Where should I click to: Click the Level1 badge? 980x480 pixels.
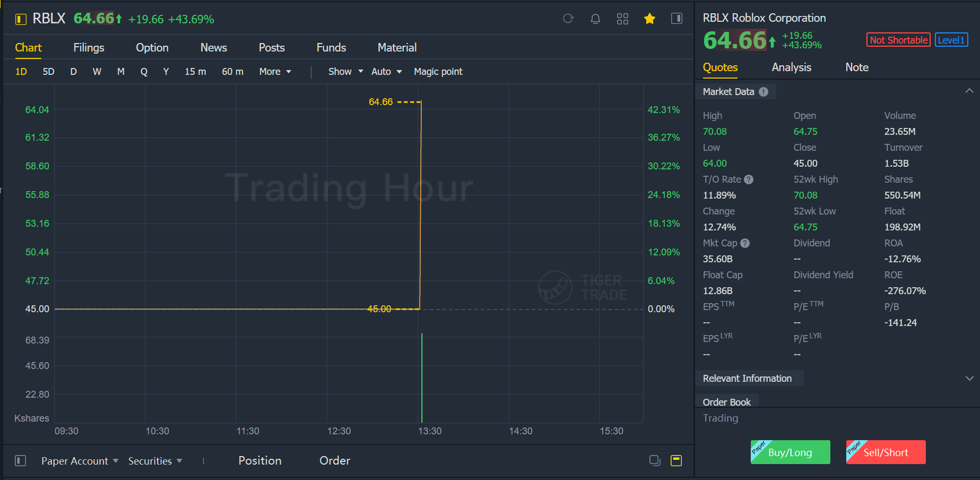click(x=951, y=40)
